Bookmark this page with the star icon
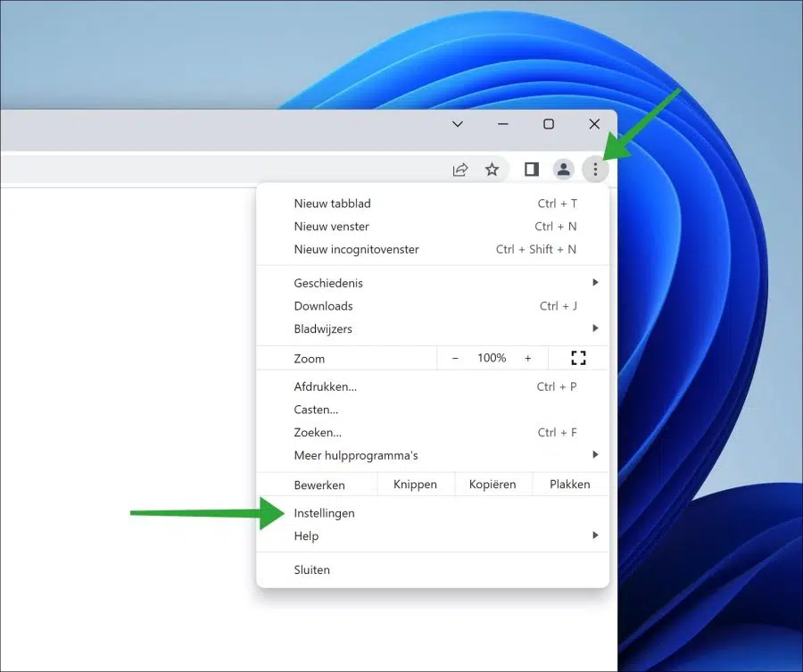The image size is (803, 672). coord(493,169)
